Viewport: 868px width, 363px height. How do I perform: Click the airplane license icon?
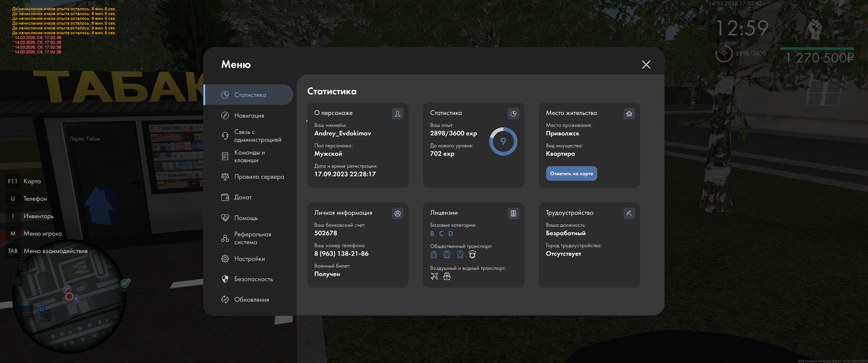434,277
